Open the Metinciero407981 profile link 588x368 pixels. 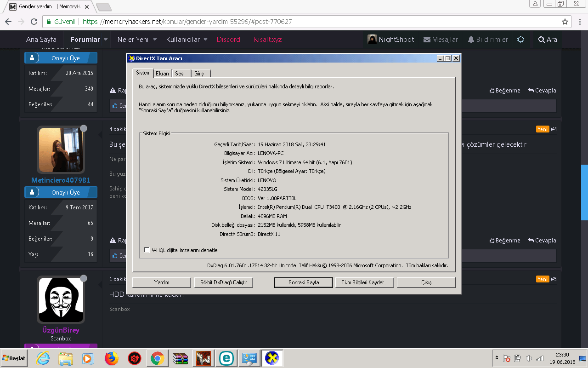pyautogui.click(x=61, y=180)
